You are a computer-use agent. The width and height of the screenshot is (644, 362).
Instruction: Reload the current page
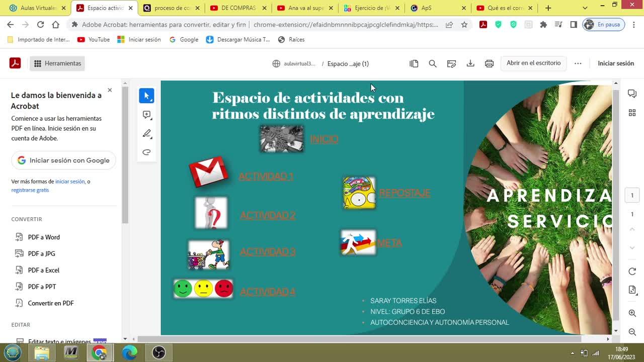tap(40, 24)
